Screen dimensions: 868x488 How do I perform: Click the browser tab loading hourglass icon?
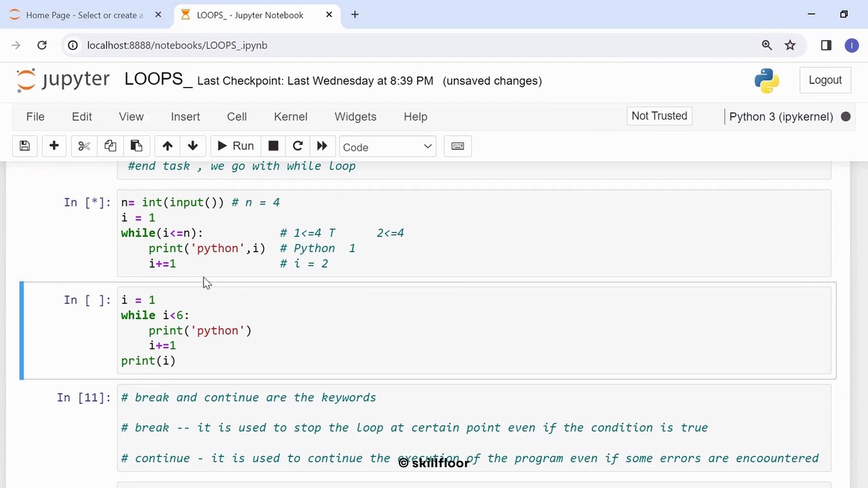[x=185, y=15]
